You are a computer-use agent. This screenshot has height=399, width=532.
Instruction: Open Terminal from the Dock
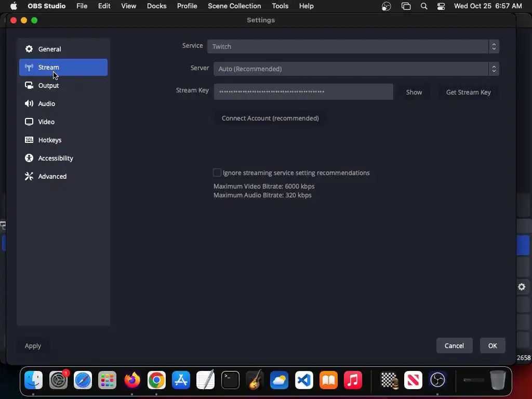point(230,380)
